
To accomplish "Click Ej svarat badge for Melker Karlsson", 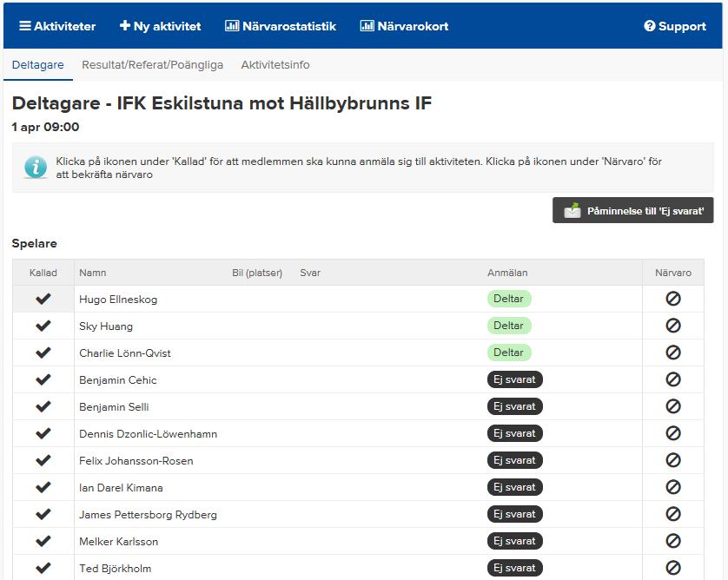I will click(515, 541).
